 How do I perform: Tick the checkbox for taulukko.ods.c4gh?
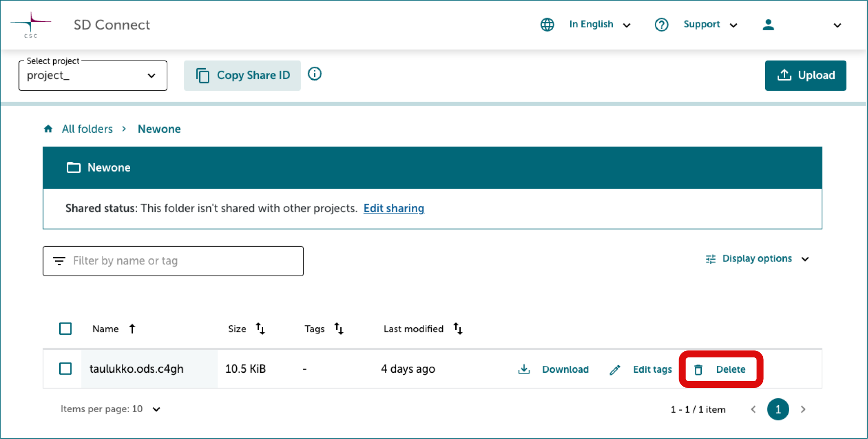point(65,369)
